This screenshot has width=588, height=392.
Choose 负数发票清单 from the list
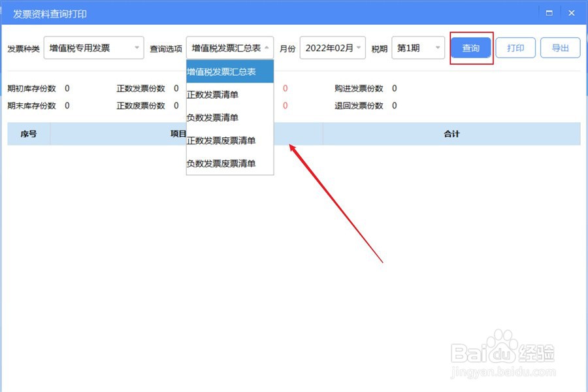(x=230, y=118)
